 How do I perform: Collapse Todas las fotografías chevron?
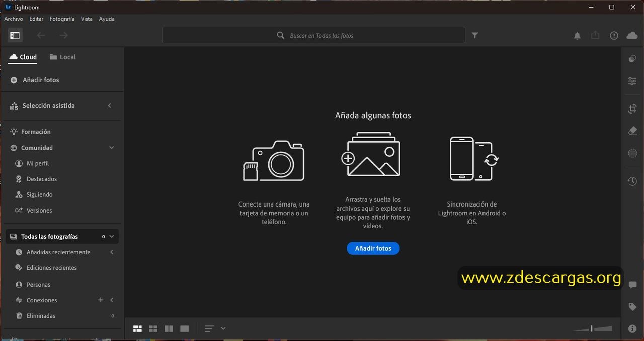(112, 236)
